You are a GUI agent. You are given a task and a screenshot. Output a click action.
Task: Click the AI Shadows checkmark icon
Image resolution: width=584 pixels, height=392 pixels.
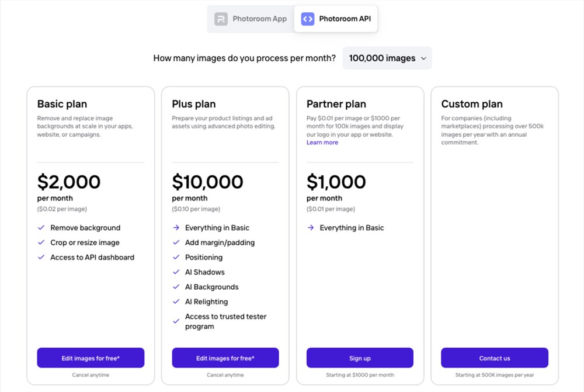click(176, 272)
